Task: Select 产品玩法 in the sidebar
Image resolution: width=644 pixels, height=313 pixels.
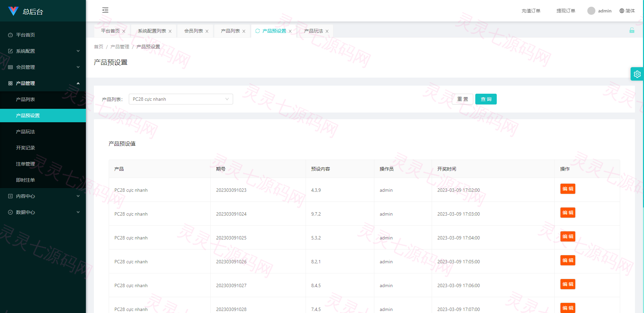Action: pos(43,132)
